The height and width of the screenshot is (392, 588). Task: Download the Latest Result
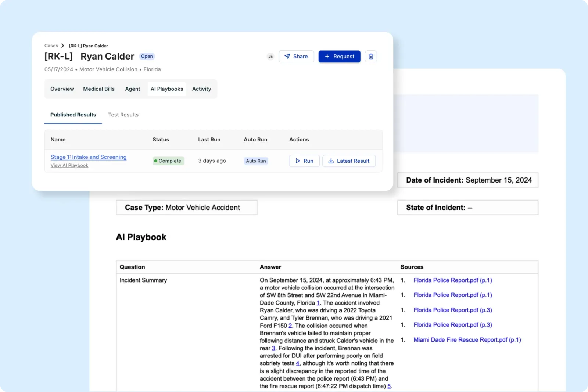point(349,161)
